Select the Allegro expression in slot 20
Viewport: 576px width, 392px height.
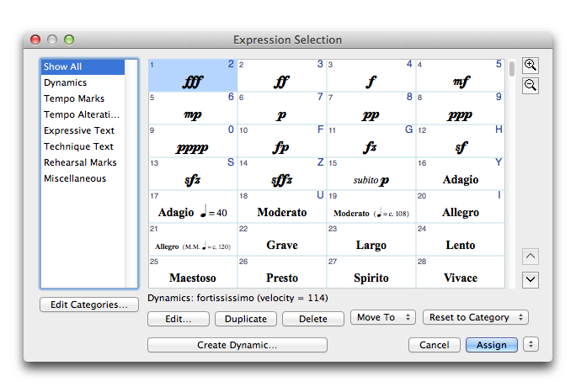(461, 207)
